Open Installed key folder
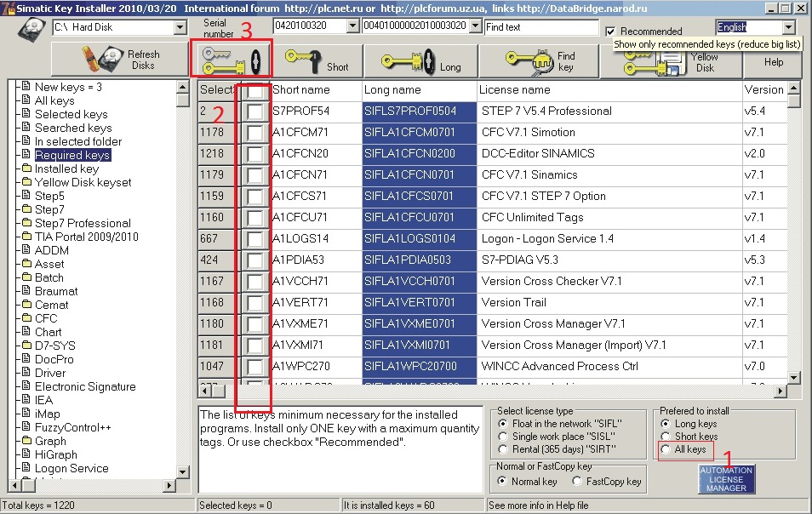 pyautogui.click(x=66, y=168)
